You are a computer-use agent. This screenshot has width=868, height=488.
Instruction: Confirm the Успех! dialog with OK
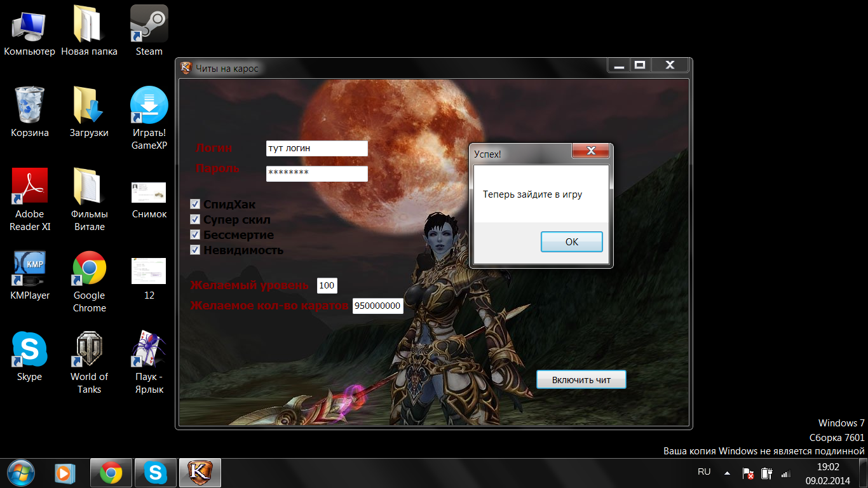(x=572, y=241)
